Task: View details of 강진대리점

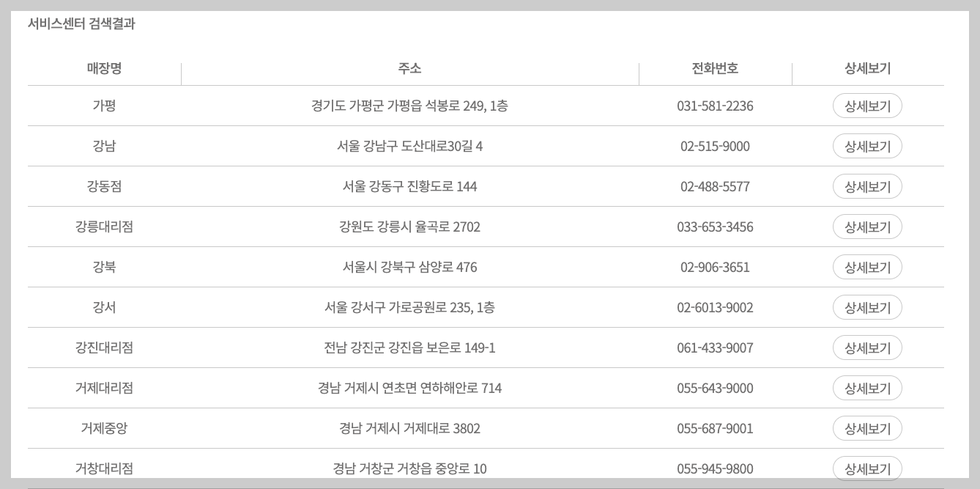Action: tap(867, 348)
